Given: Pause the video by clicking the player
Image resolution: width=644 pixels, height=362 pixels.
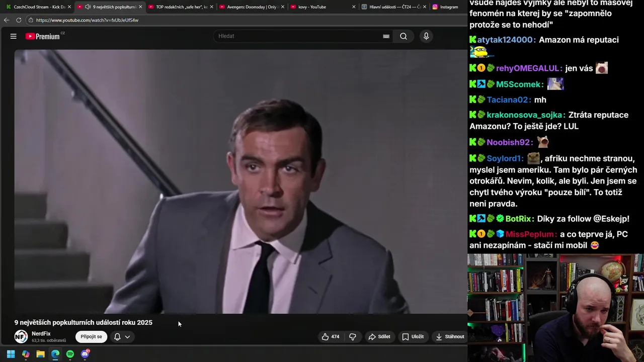Looking at the screenshot, I should (240, 181).
